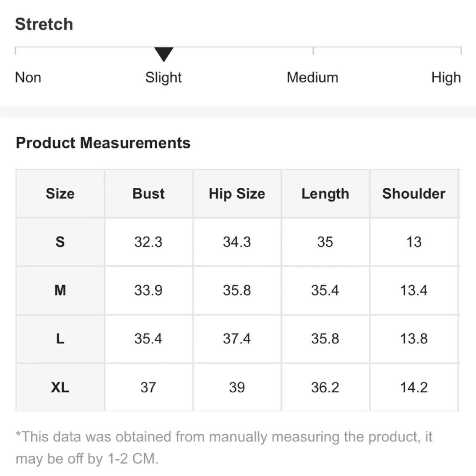Viewport: 476px width, 476px height.
Task: Select the Medium stretch label
Action: [312, 78]
